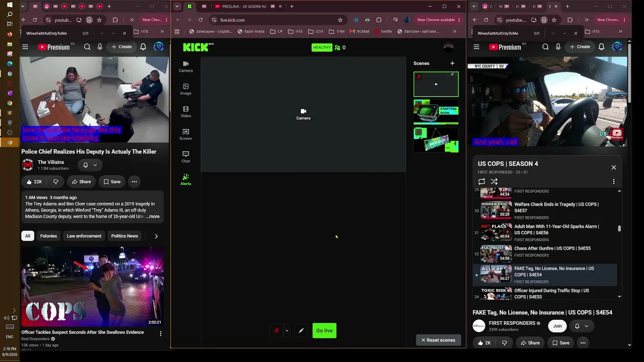Bookmark the Kick page with the star icon
The height and width of the screenshot is (362, 644).
coord(340,20)
